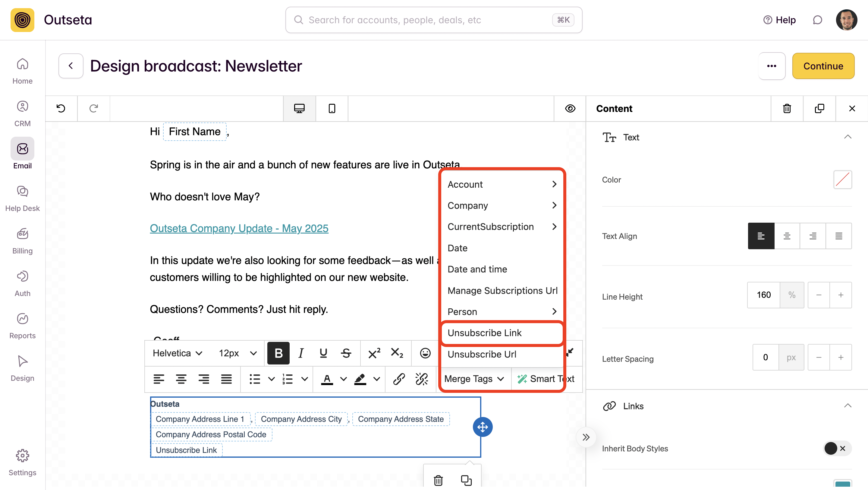Viewport: 868px width, 490px height.
Task: Click the undo arrow icon
Action: (61, 108)
